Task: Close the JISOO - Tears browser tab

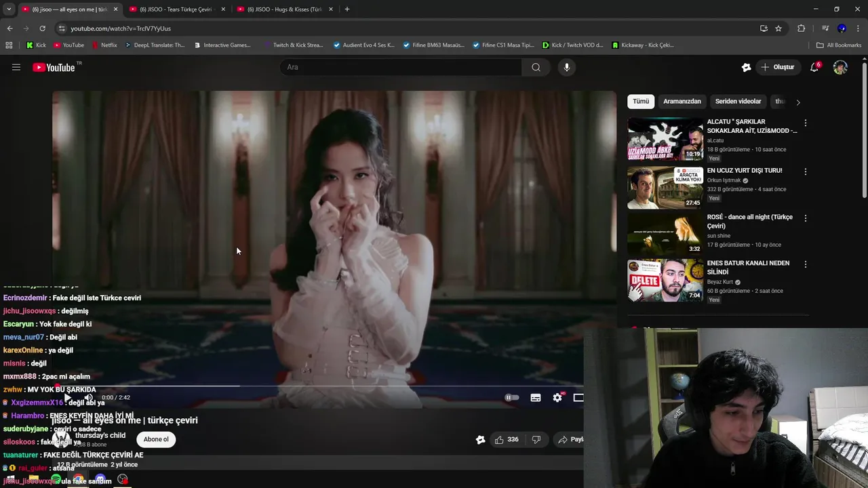Action: 223,9
